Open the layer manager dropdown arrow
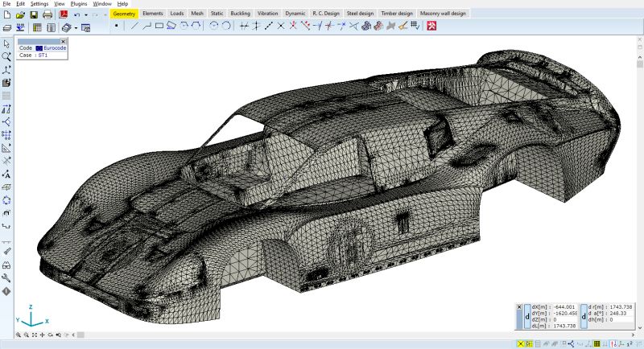The width and height of the screenshot is (644, 349). pyautogui.click(x=76, y=28)
